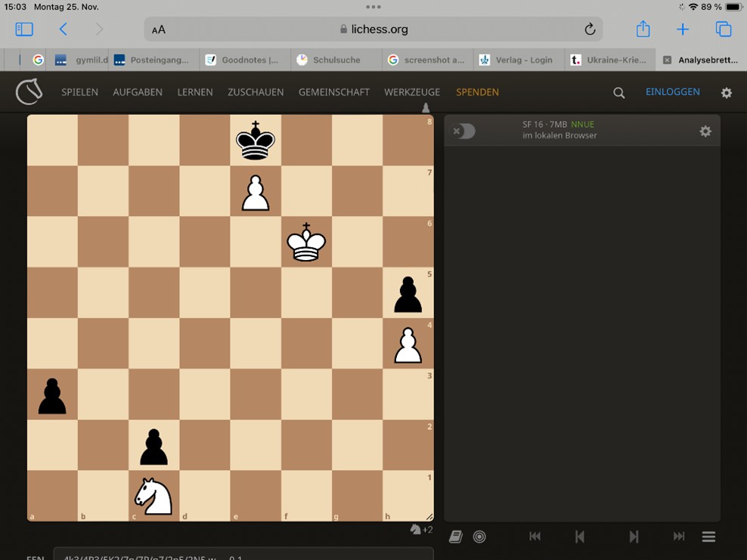747x560 pixels.
Task: Click the Safari share icon
Action: pyautogui.click(x=643, y=29)
